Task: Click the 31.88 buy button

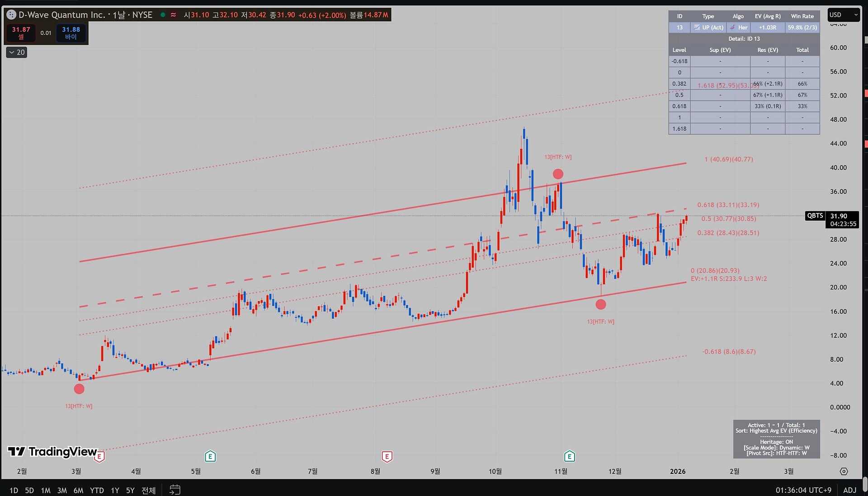Action: [x=71, y=33]
